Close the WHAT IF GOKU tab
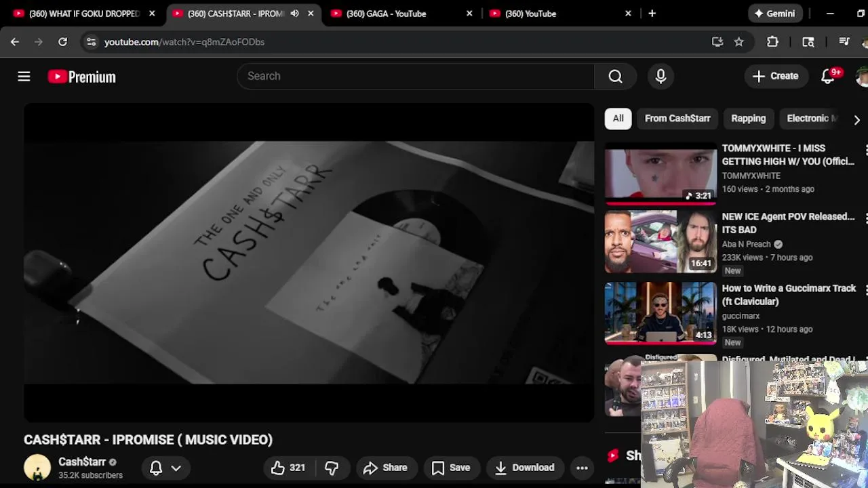Image resolution: width=868 pixels, height=488 pixels. [152, 14]
